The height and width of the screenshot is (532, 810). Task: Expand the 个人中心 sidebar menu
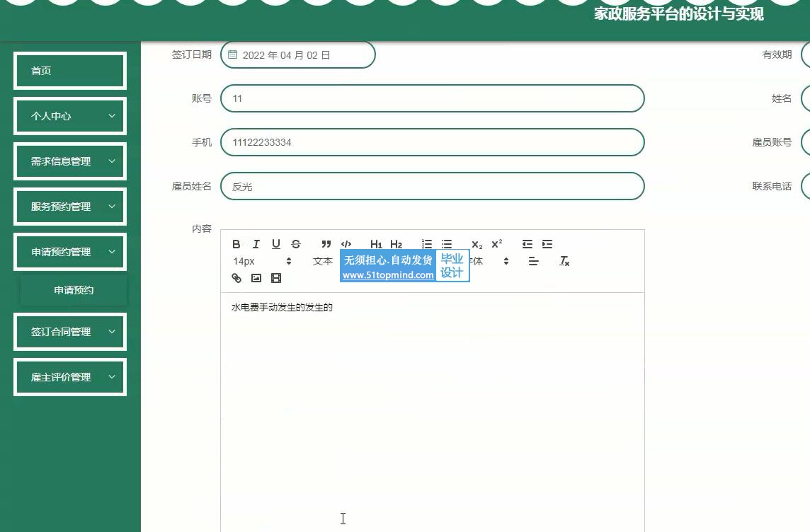[70, 116]
